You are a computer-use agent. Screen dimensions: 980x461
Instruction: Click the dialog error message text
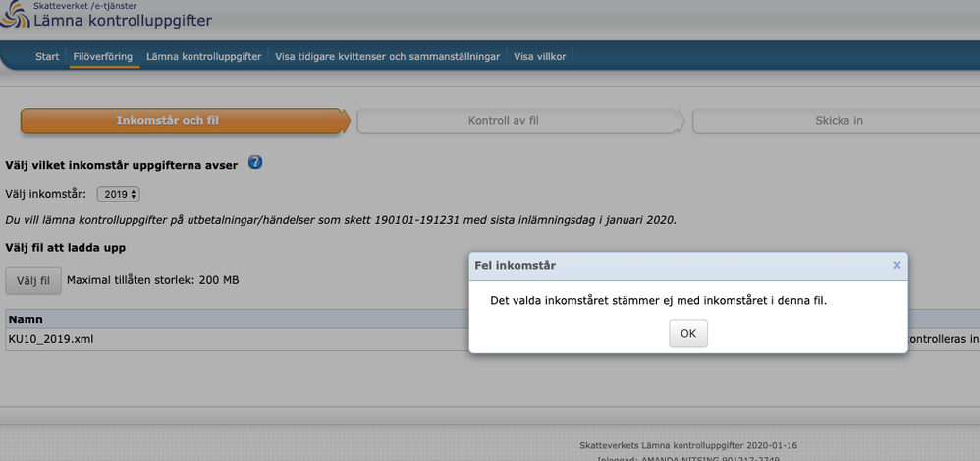coord(659,300)
